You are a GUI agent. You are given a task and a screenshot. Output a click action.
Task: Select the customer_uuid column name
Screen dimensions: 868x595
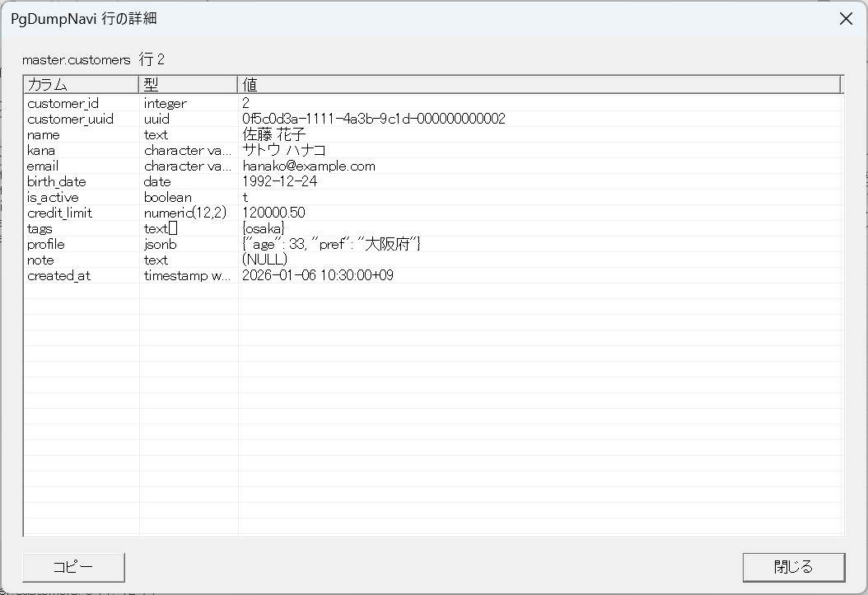[x=70, y=119]
